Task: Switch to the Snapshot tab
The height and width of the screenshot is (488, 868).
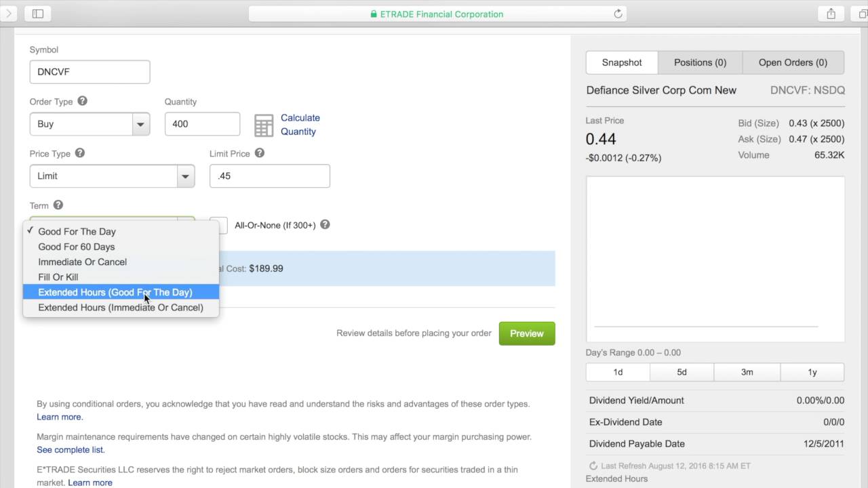Action: pyautogui.click(x=622, y=62)
